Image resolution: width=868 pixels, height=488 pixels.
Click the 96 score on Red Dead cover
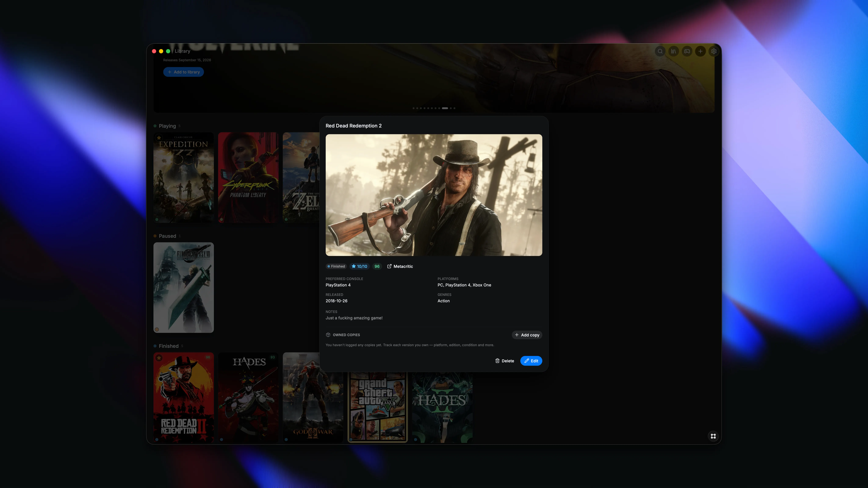[208, 357]
